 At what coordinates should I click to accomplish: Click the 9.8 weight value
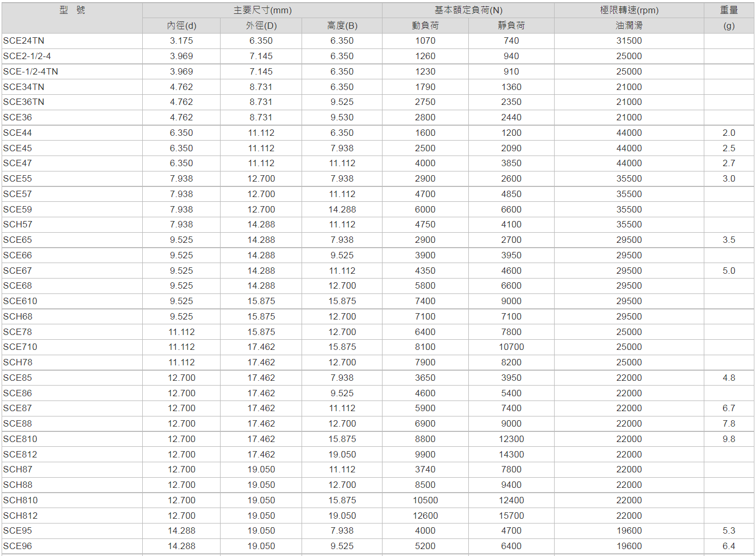[x=729, y=439]
